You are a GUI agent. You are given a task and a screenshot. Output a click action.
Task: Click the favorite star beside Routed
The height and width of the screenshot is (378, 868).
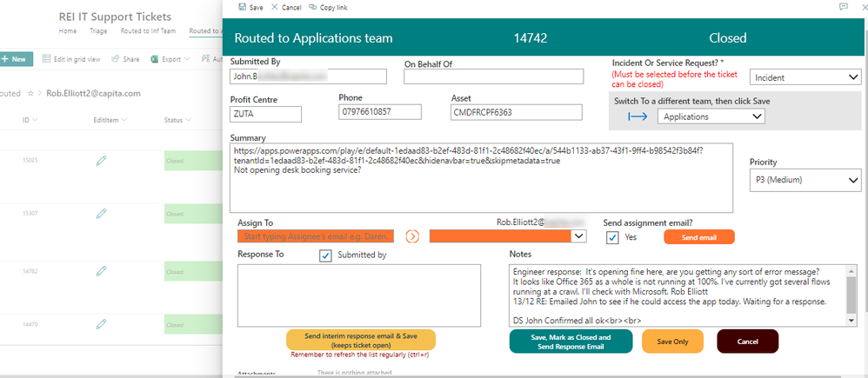pos(30,94)
